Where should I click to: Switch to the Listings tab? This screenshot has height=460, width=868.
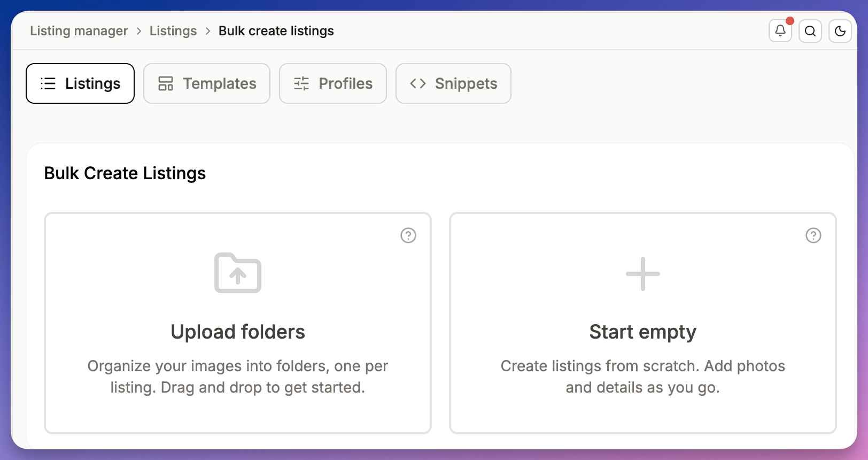pos(80,83)
